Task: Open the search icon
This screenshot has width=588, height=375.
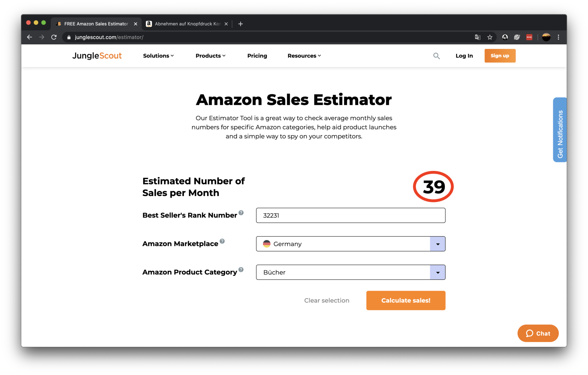Action: point(436,55)
